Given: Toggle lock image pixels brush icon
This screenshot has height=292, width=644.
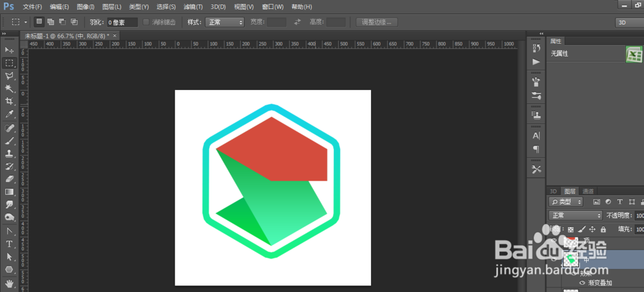Looking at the screenshot, I should pyautogui.click(x=582, y=229).
